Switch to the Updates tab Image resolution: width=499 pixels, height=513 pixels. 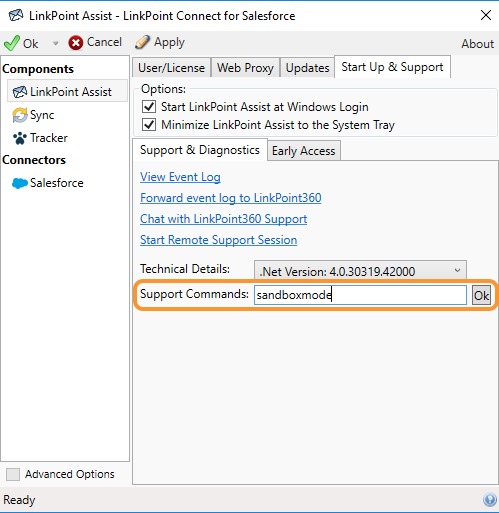(307, 68)
